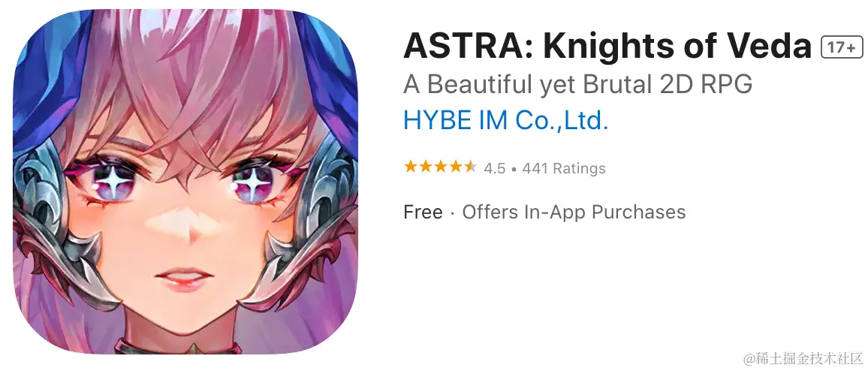868x371 pixels.
Task: Click the Free price label
Action: coord(423,212)
